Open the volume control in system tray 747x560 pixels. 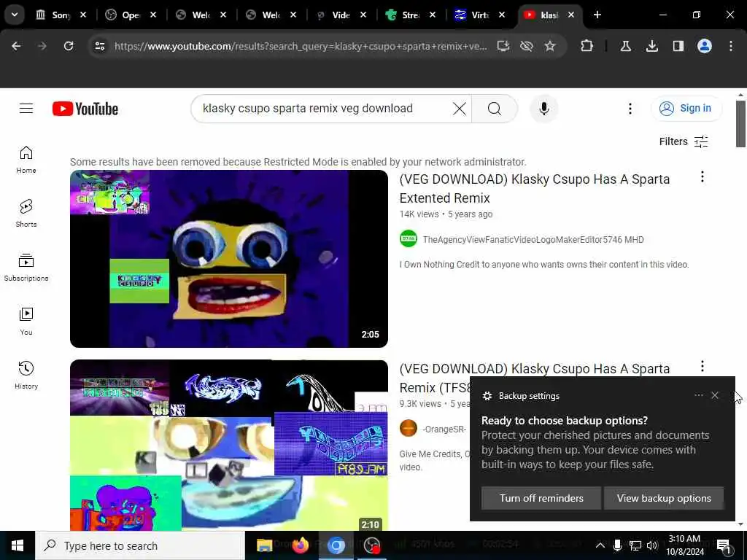point(651,545)
